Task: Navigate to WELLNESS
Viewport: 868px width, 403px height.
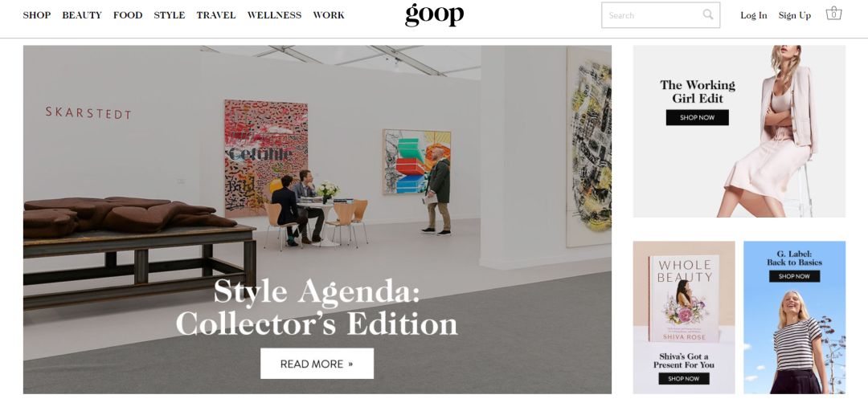Action: pyautogui.click(x=275, y=15)
